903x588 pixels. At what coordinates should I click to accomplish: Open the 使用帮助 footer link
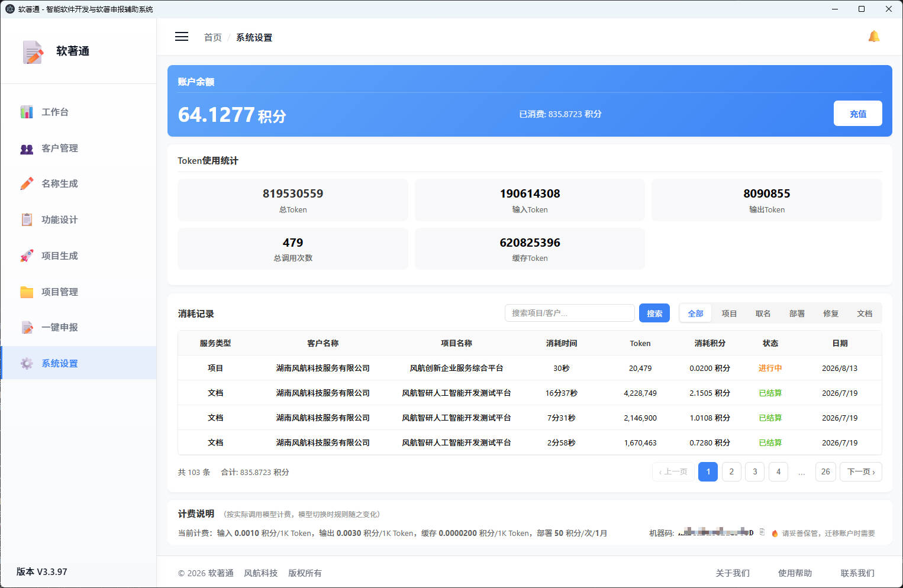795,573
